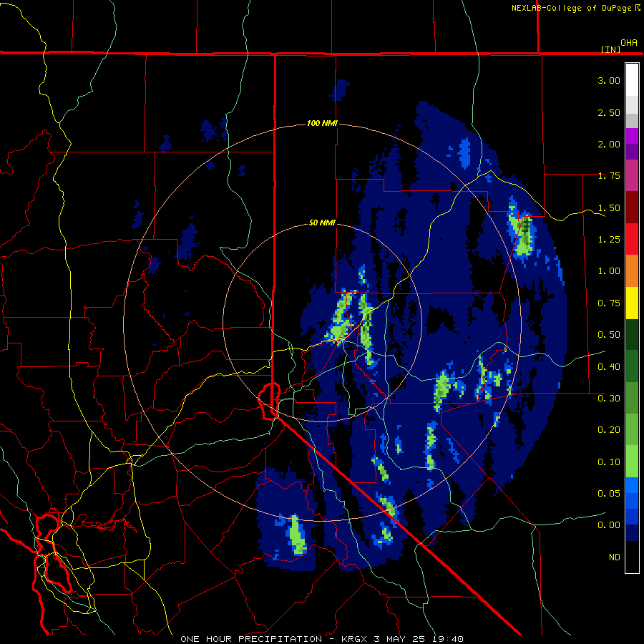Click the 50 NMI range ring label
The height and width of the screenshot is (644, 644).
pos(322,223)
